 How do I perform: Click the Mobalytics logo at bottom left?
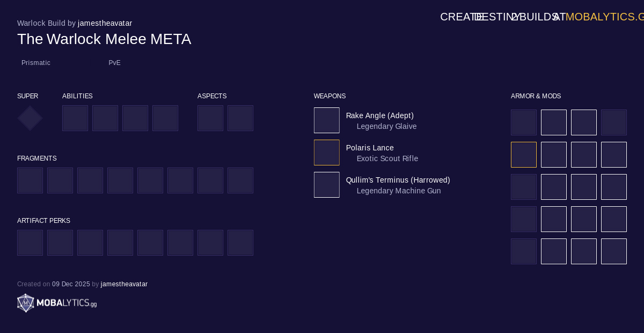57,303
